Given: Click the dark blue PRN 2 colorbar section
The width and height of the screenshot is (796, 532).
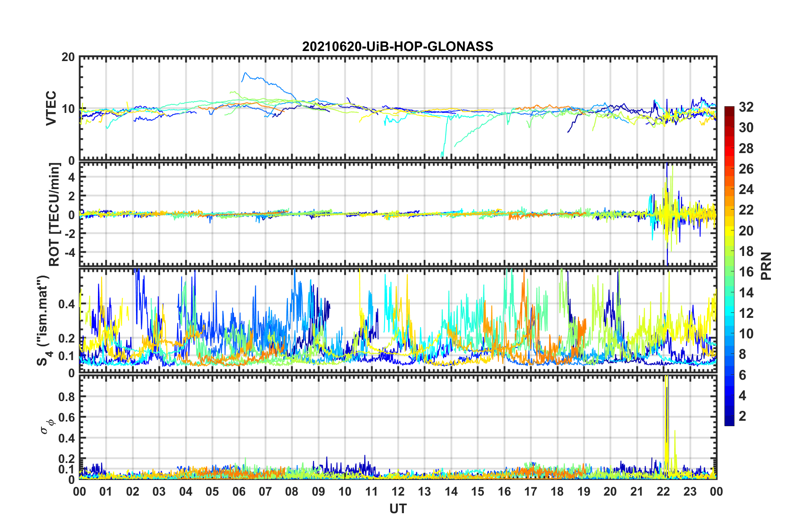Looking at the screenshot, I should coord(729,416).
